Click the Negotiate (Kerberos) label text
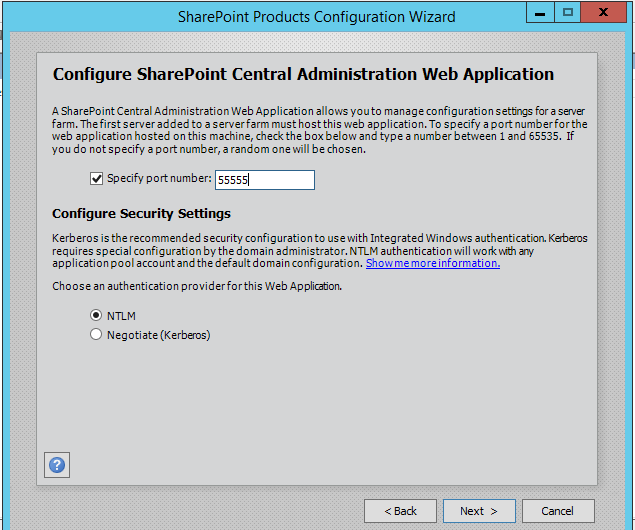This screenshot has height=530, width=635. pos(158,335)
